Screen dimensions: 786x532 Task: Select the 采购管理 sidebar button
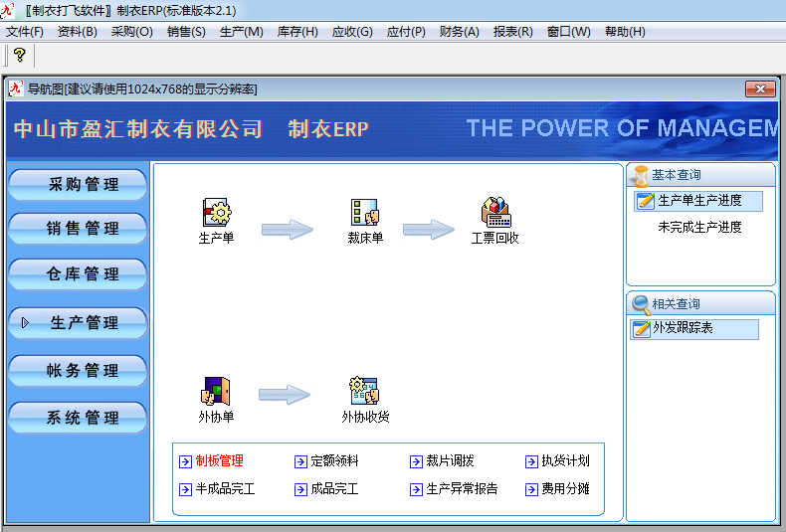78,184
